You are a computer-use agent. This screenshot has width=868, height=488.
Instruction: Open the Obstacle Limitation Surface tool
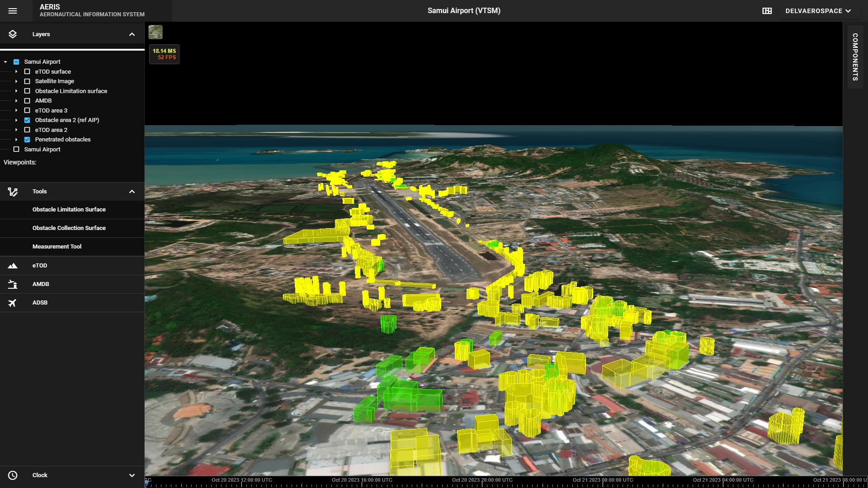pos(69,210)
